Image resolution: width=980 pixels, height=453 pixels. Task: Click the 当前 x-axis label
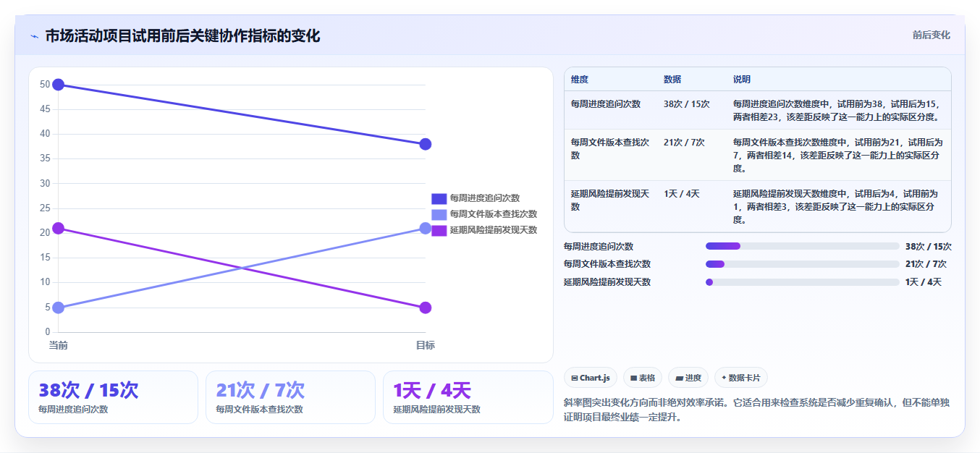coord(59,345)
